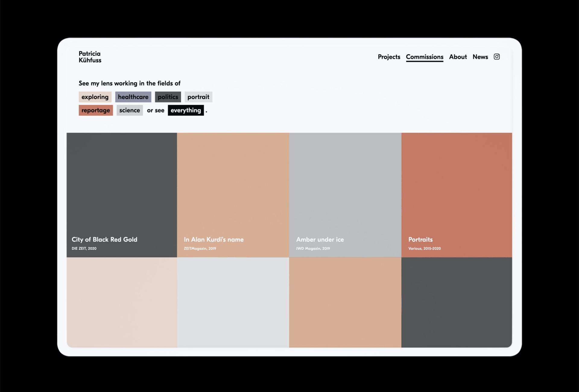Open In Alan Kurdi's name tile

click(x=233, y=195)
